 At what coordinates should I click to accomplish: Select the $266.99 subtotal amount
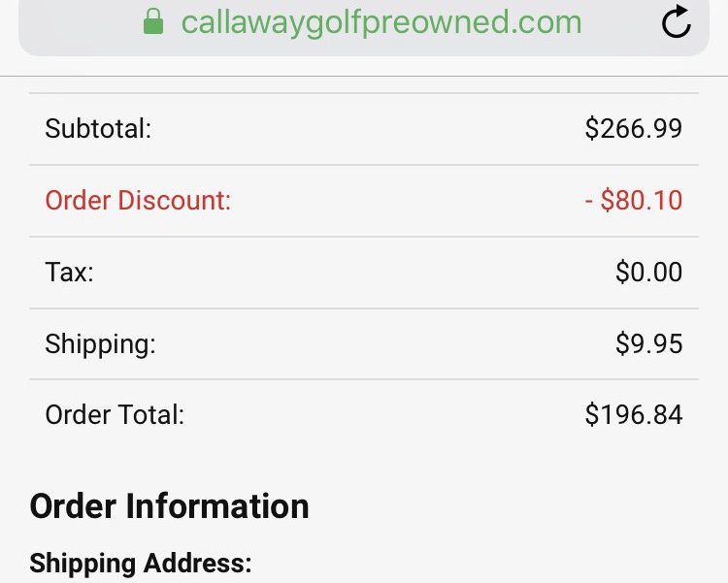click(633, 128)
